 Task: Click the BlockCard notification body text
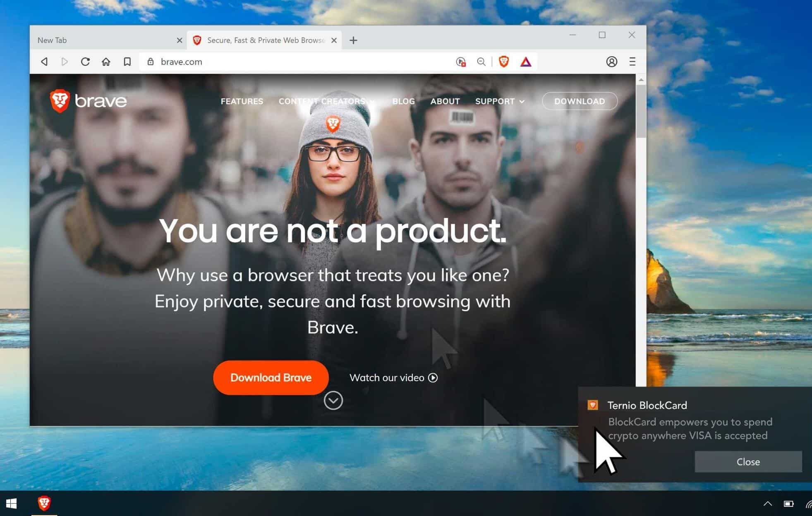[x=690, y=429]
